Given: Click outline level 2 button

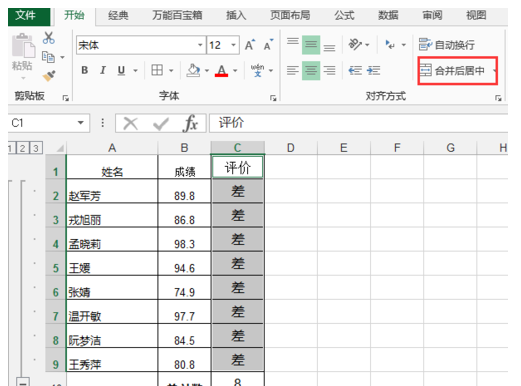Looking at the screenshot, I should point(22,148).
